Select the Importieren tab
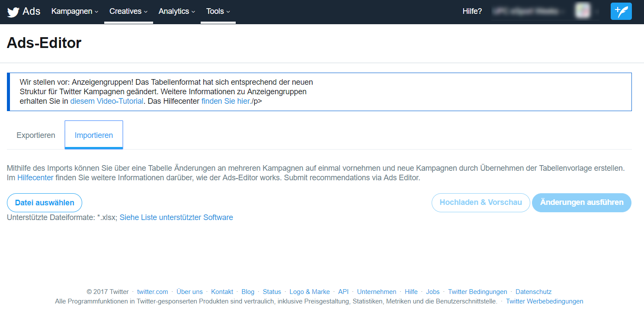644x316 pixels. (94, 135)
